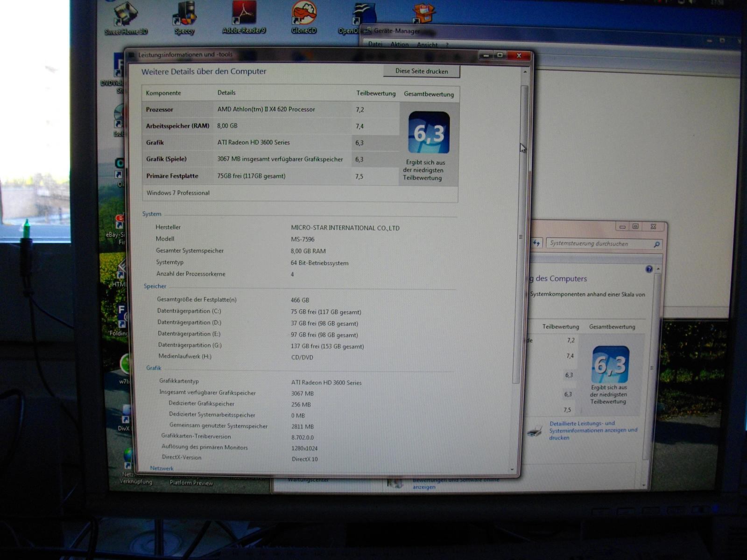The width and height of the screenshot is (747, 560).
Task: Open the ? help menu in Geräte-Manager
Action: click(x=447, y=45)
